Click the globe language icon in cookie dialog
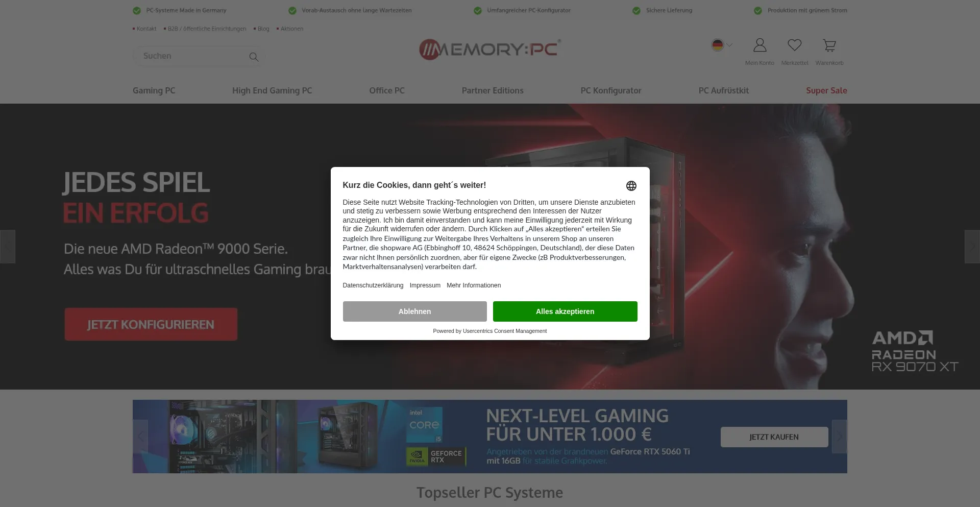This screenshot has height=507, width=980. [x=631, y=186]
